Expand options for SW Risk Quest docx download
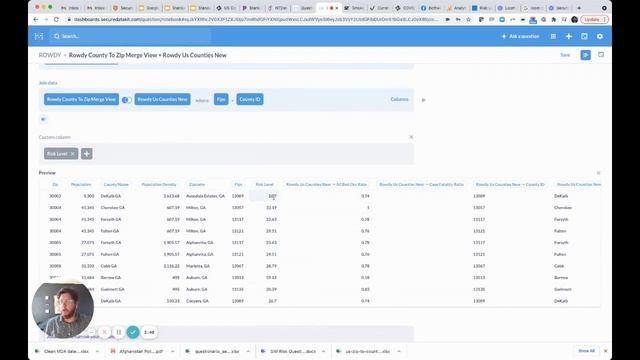The width and height of the screenshot is (640, 360). click(x=323, y=351)
